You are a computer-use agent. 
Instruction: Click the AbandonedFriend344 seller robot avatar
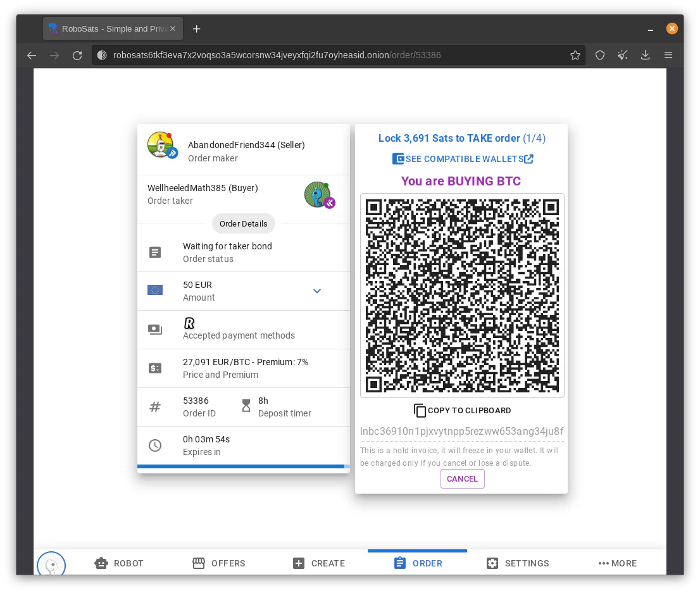click(163, 145)
